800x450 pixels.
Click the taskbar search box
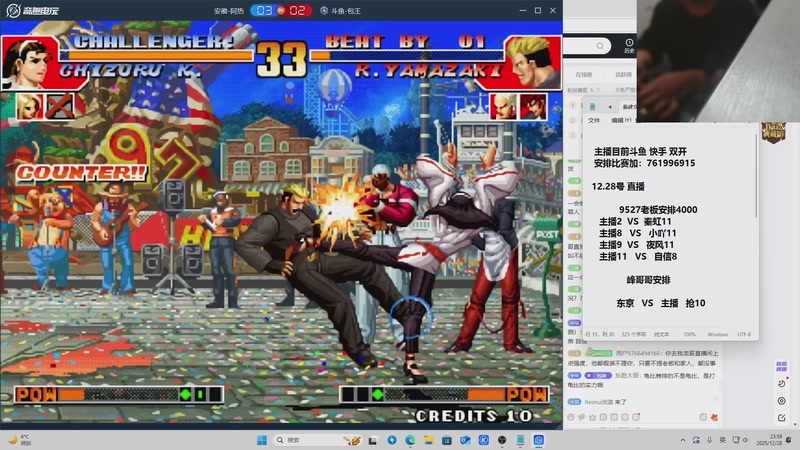(317, 440)
